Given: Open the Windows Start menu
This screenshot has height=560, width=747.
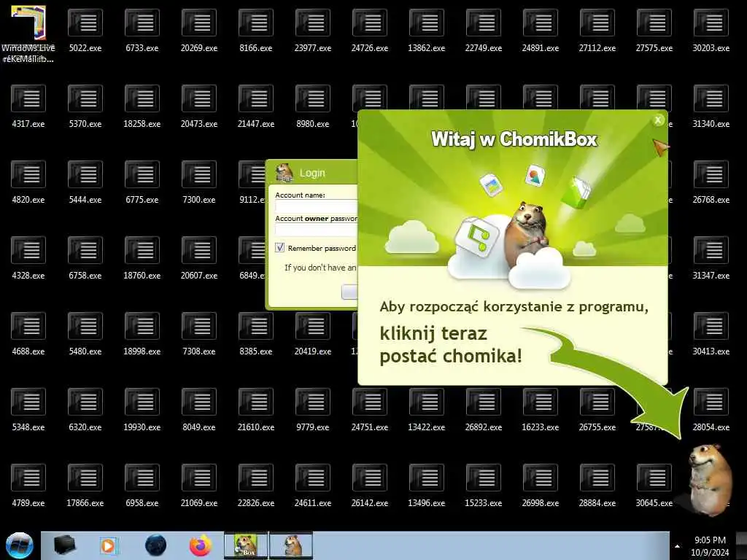Looking at the screenshot, I should coord(19,545).
